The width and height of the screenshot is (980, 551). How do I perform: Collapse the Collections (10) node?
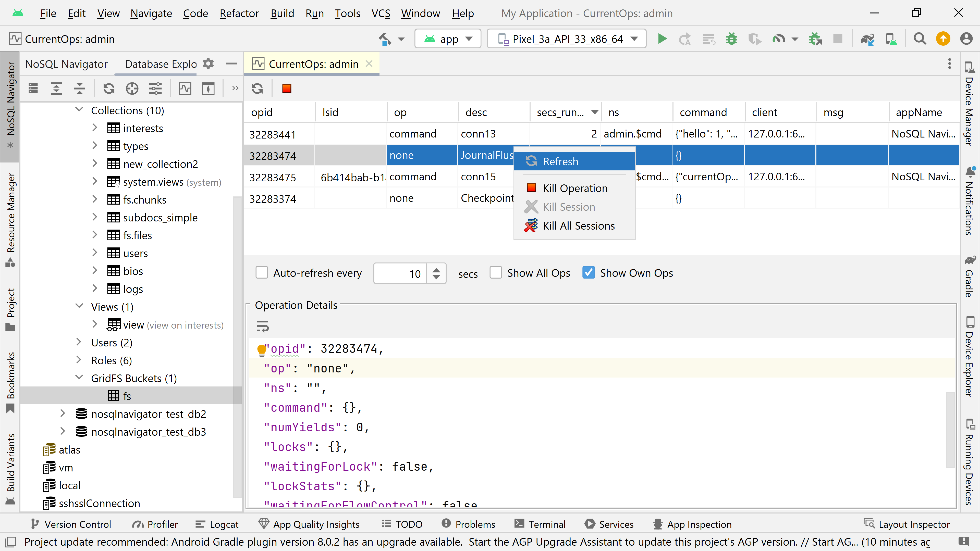tap(79, 110)
